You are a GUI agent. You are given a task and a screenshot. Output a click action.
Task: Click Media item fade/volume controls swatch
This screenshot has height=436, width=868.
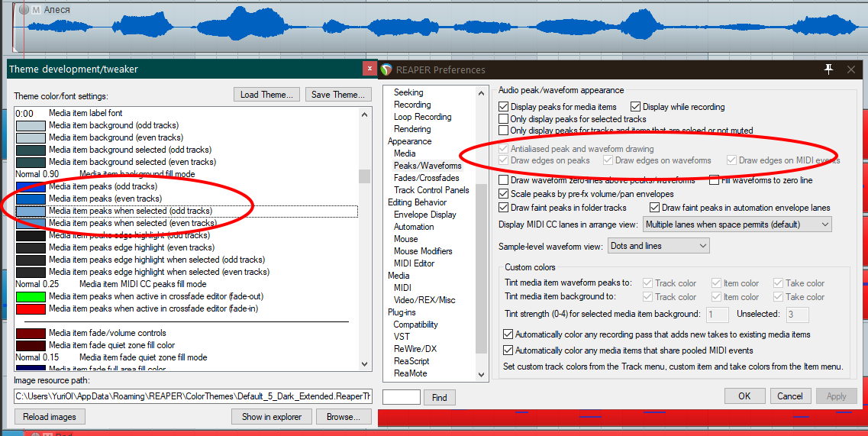click(x=31, y=333)
